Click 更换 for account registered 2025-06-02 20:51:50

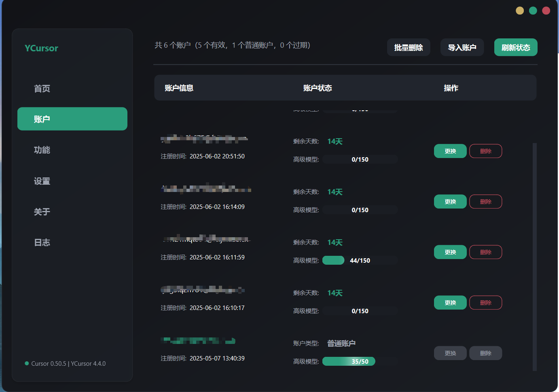click(450, 151)
